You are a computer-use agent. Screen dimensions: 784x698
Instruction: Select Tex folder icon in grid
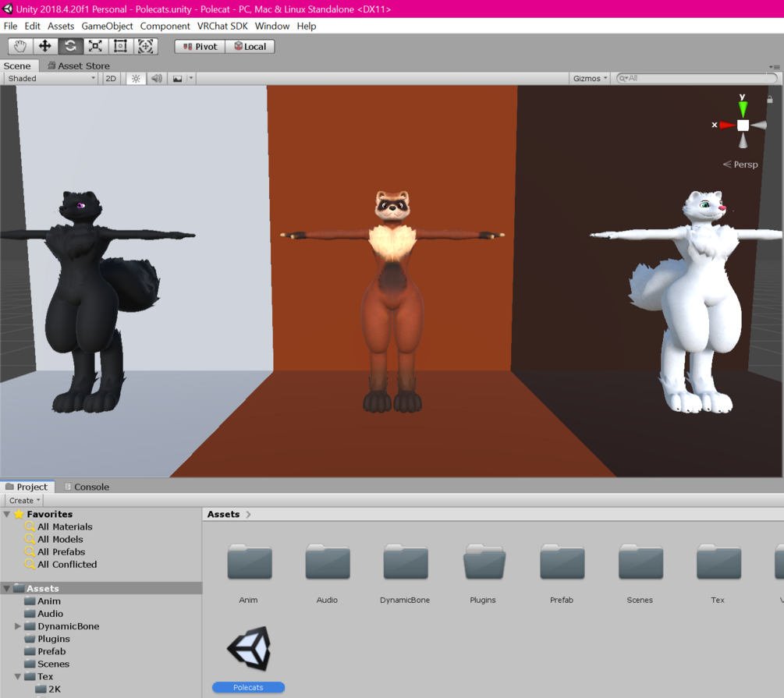coord(718,562)
